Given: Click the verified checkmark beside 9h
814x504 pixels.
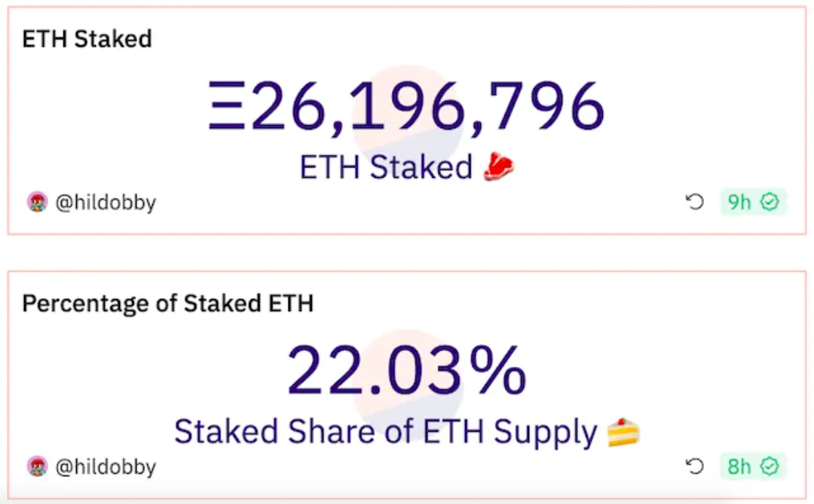Looking at the screenshot, I should tap(770, 202).
